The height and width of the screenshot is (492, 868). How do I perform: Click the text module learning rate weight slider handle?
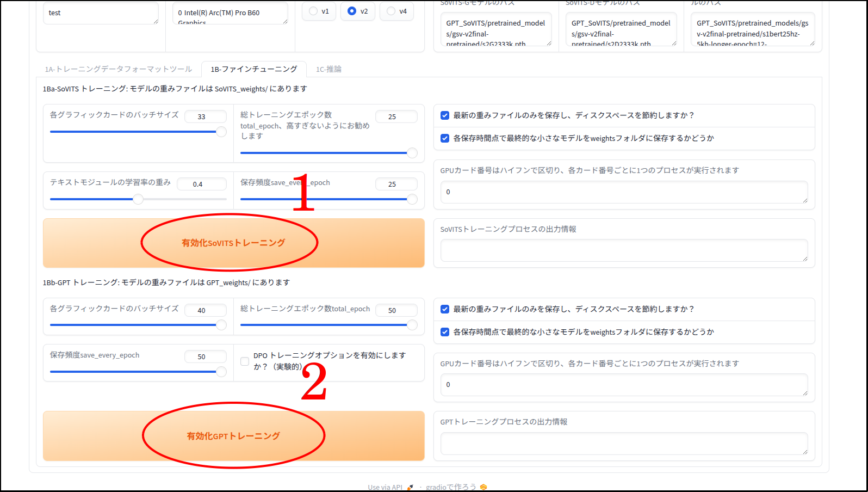(139, 199)
